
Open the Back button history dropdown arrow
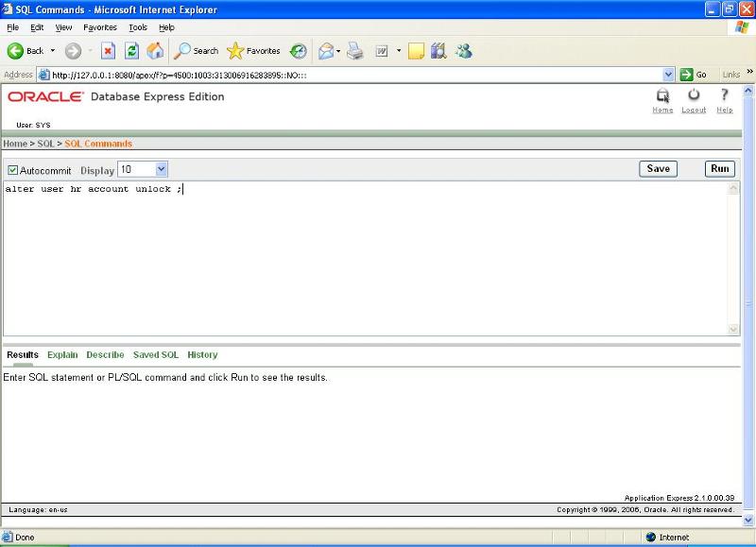53,51
